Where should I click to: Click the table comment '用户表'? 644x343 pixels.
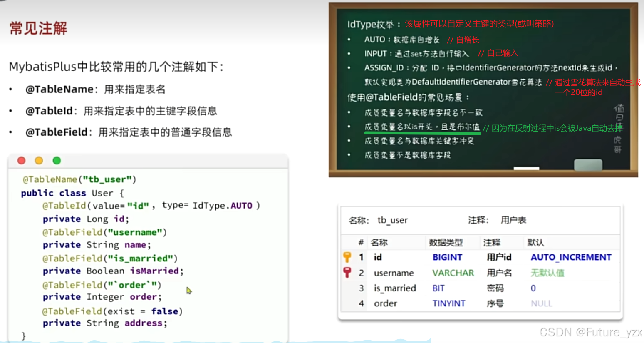click(x=513, y=220)
